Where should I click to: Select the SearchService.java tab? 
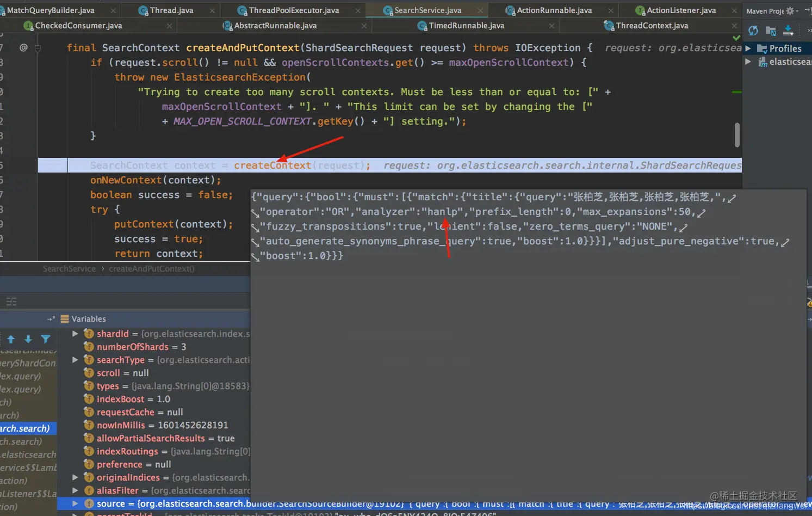coord(427,10)
